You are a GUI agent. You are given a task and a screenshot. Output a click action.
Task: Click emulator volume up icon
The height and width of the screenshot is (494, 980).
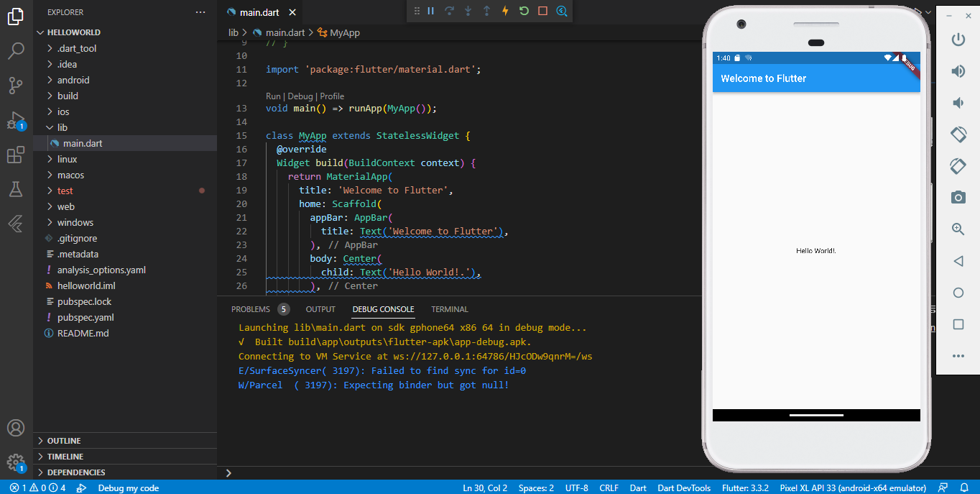click(x=958, y=70)
